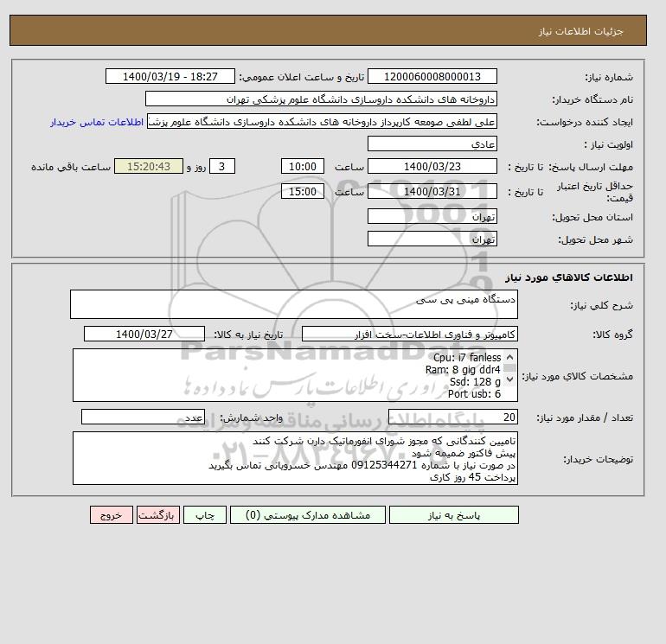Click the label شماره نیاز

point(609,77)
